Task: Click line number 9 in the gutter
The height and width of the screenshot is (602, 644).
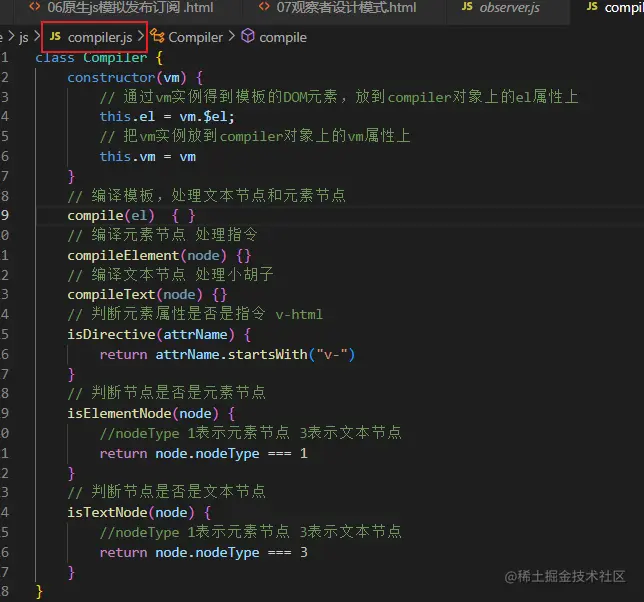Action: coord(5,215)
